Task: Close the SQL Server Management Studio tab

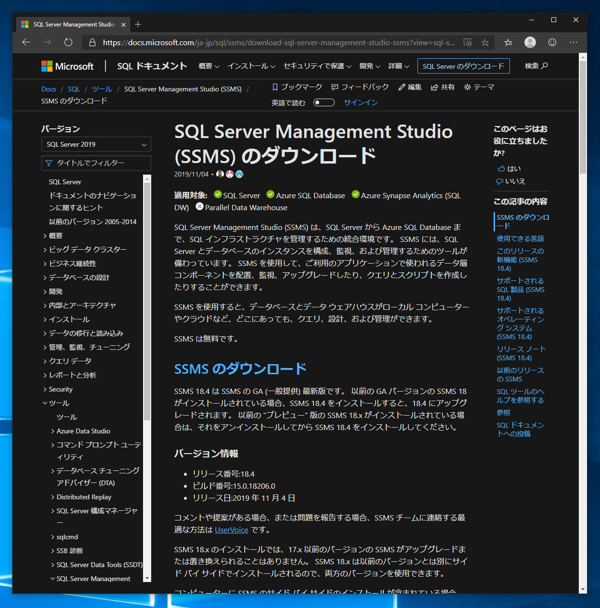Action: pos(123,25)
